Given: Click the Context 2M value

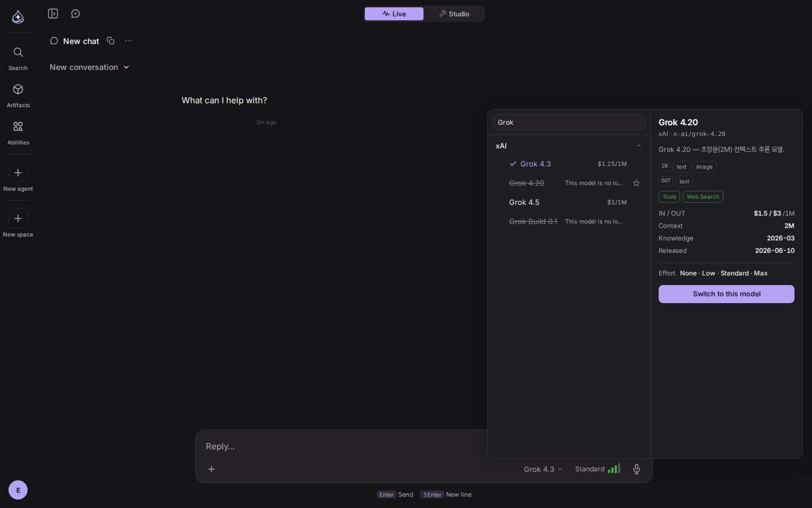Looking at the screenshot, I should coord(789,226).
